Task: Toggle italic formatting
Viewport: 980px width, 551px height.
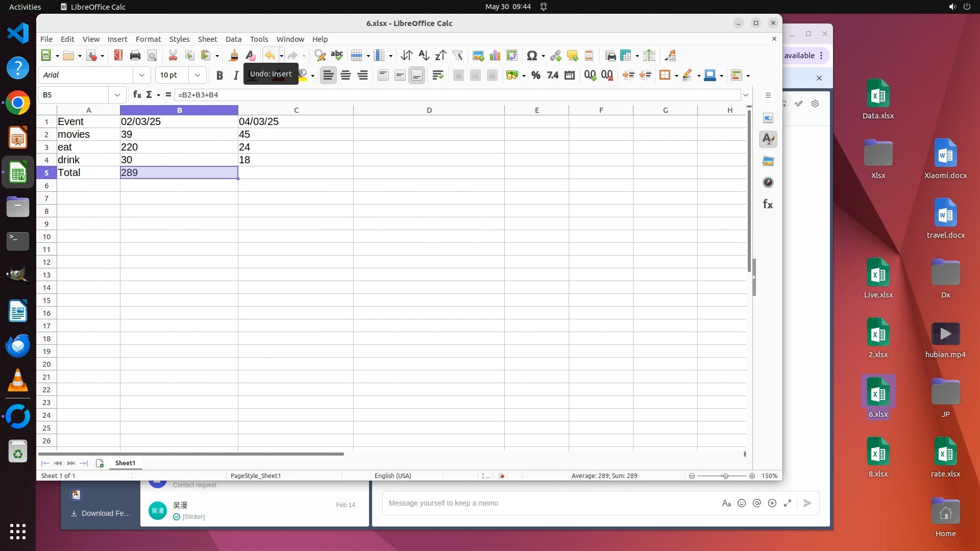Action: click(236, 76)
